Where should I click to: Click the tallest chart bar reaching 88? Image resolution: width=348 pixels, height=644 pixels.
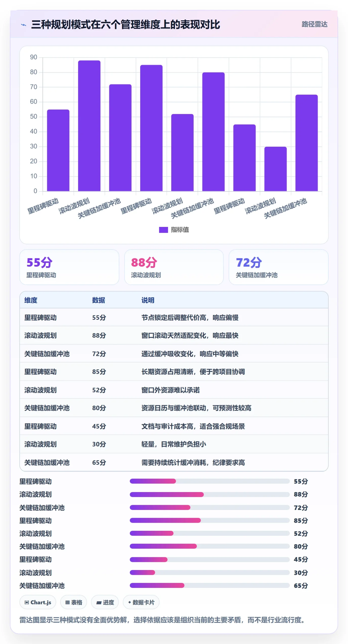(x=89, y=126)
